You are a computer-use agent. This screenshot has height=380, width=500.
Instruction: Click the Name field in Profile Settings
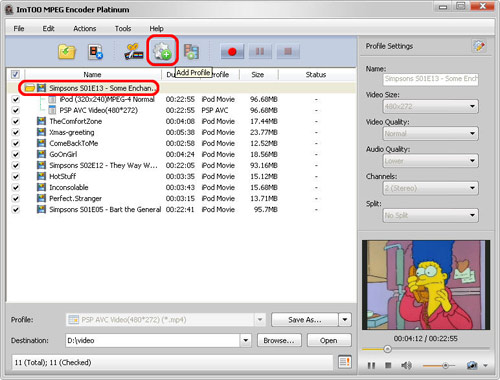(x=431, y=79)
